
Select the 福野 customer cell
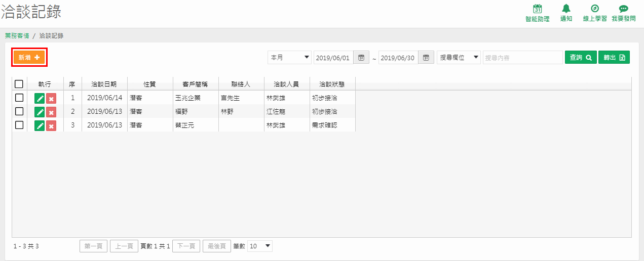point(196,112)
